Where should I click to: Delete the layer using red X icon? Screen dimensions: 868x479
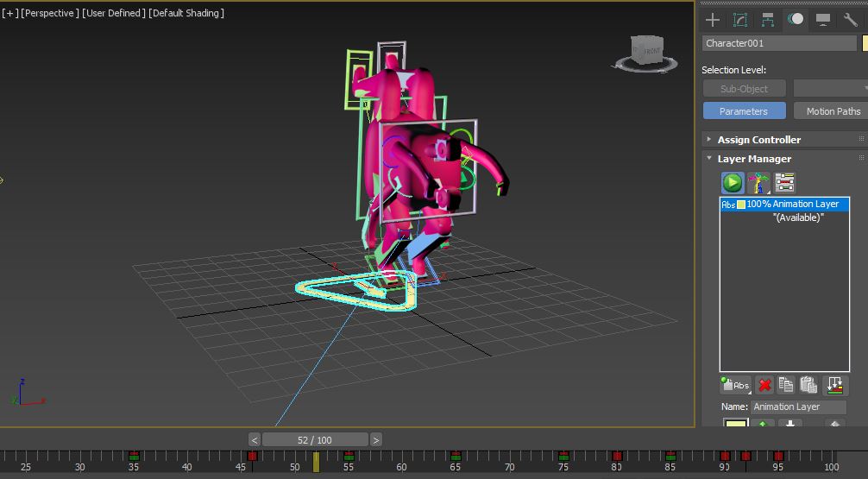tap(764, 385)
